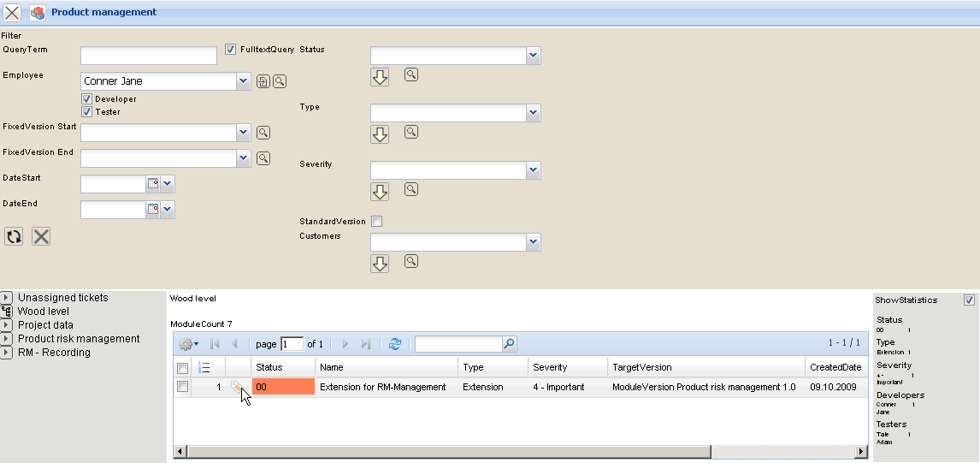Open the Severity dropdown
This screenshot has height=463, width=980.
[534, 171]
